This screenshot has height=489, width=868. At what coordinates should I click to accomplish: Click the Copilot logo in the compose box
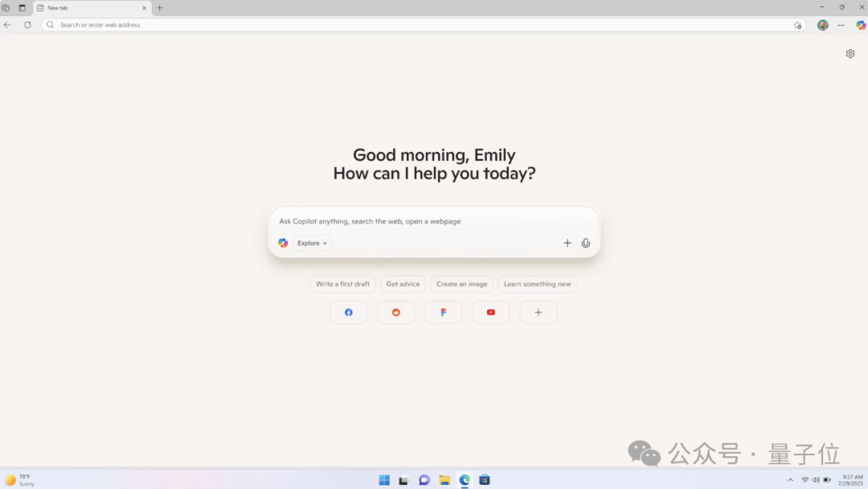pos(283,243)
